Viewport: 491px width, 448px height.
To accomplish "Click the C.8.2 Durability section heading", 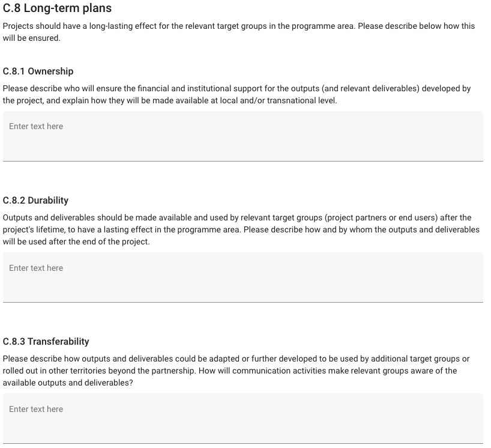I will [35, 201].
